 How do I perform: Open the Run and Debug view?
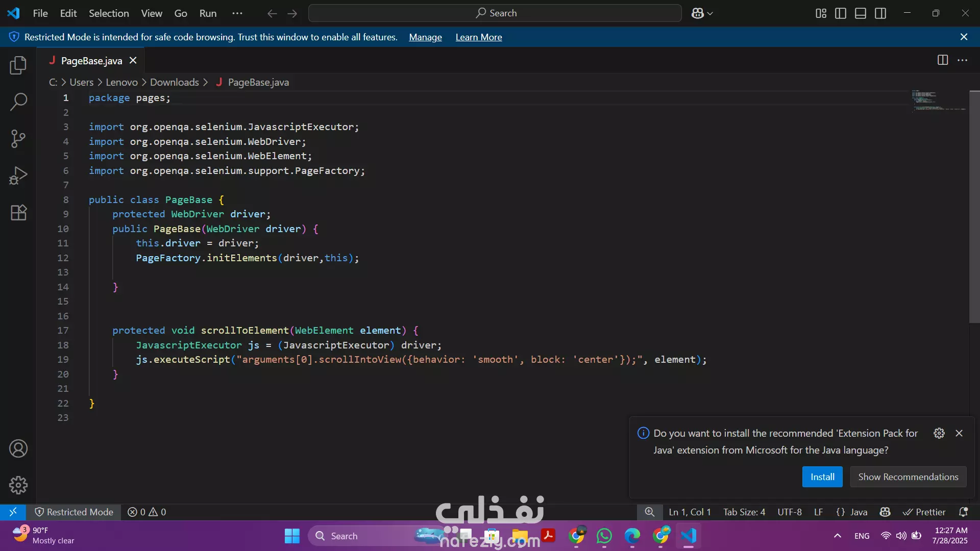point(18,175)
